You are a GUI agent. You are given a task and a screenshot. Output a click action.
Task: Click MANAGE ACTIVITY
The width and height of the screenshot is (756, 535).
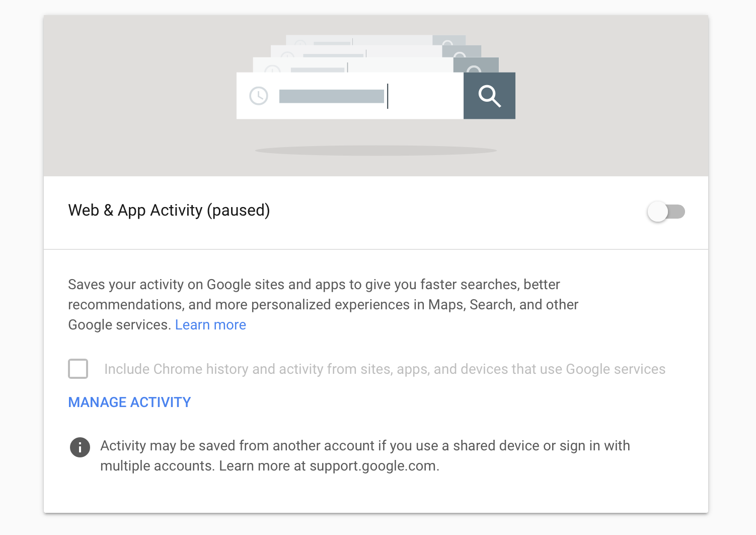click(x=129, y=402)
